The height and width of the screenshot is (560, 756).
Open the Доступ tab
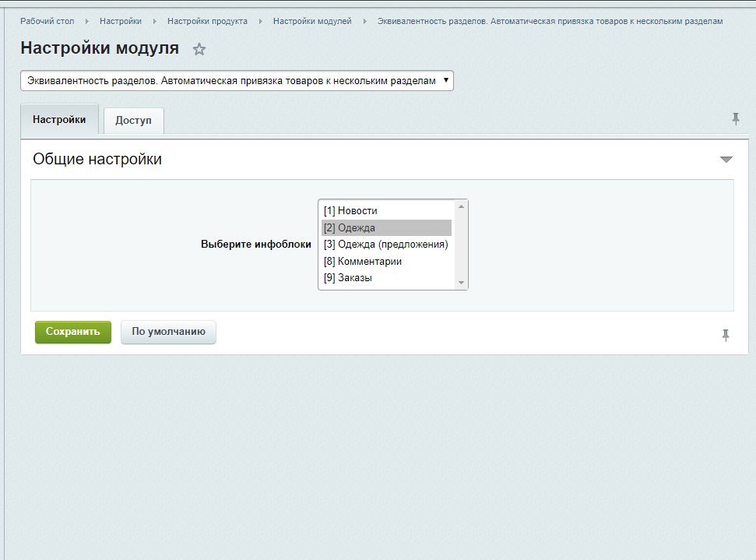[133, 121]
